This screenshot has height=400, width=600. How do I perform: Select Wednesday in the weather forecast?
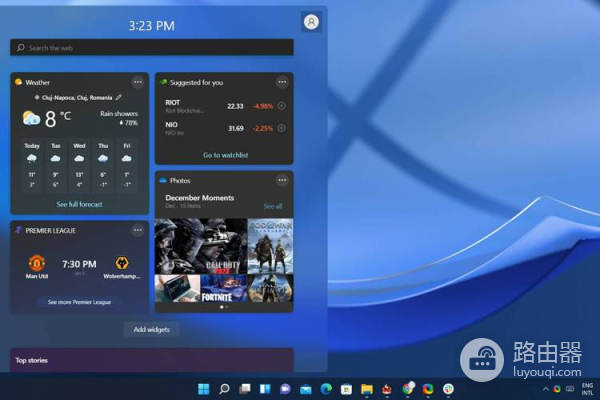coord(79,164)
